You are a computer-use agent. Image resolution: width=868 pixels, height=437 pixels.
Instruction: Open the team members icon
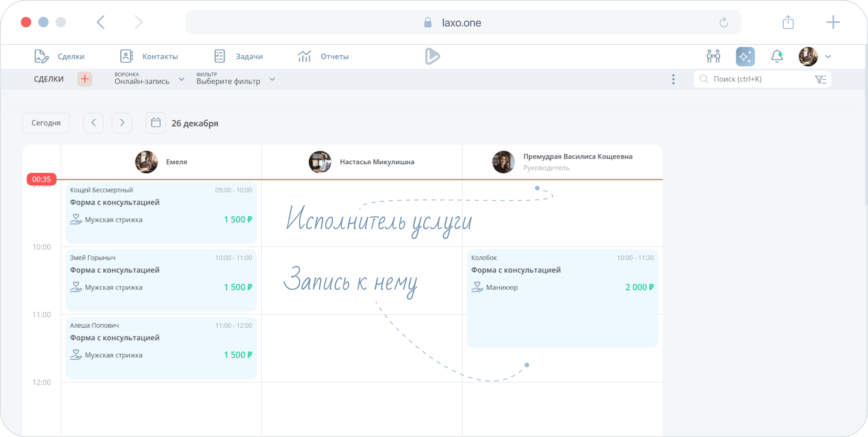click(x=713, y=56)
